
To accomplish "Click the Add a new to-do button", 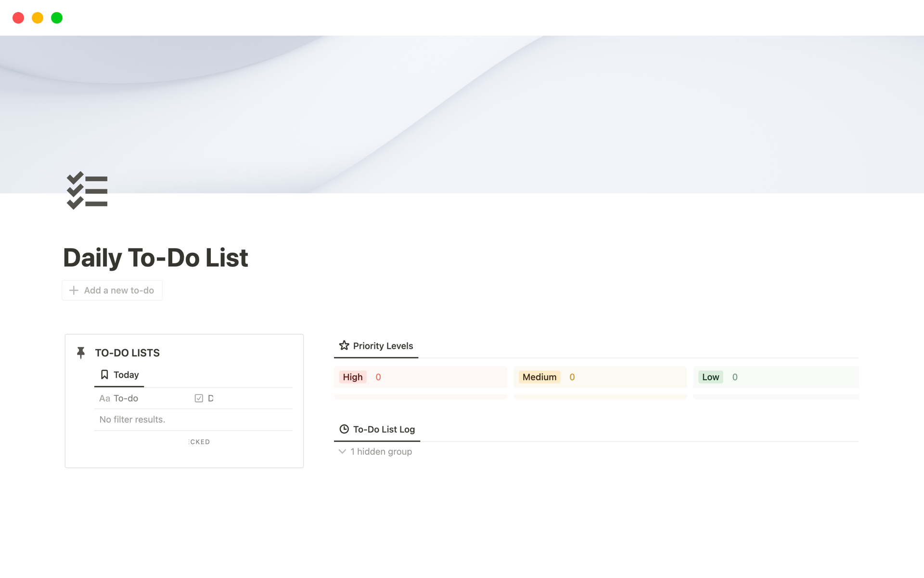I will [112, 290].
